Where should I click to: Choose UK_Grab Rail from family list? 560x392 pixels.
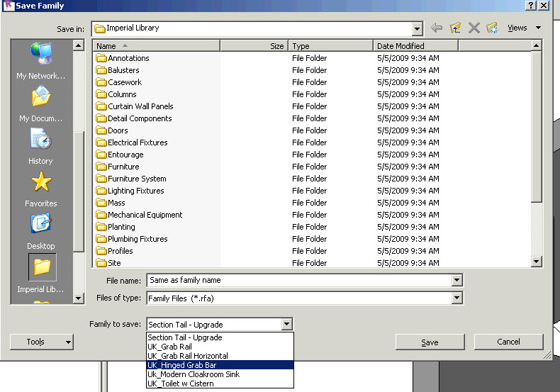coord(220,347)
